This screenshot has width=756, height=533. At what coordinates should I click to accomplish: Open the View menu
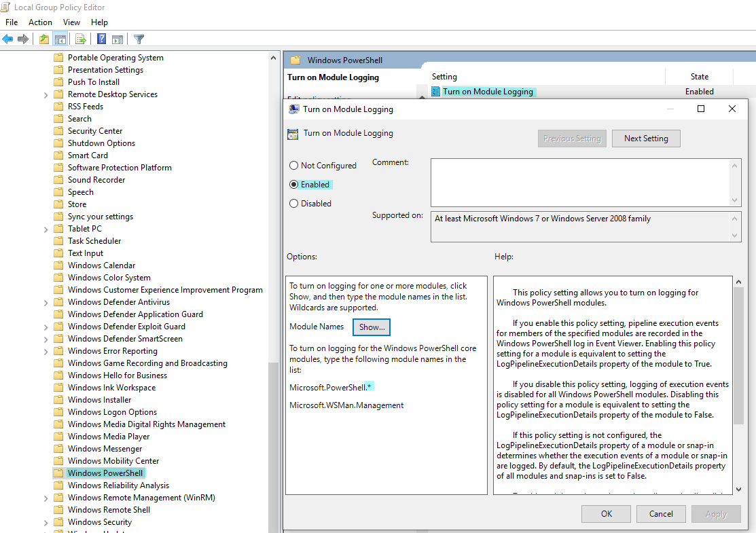point(71,22)
